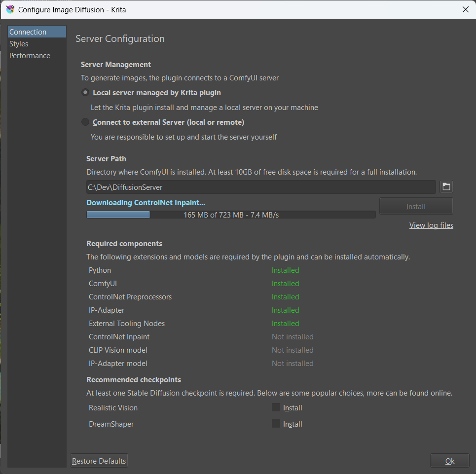Image resolution: width=476 pixels, height=474 pixels.
Task: Click the Recommended checkpoints heading
Action: coord(134,380)
